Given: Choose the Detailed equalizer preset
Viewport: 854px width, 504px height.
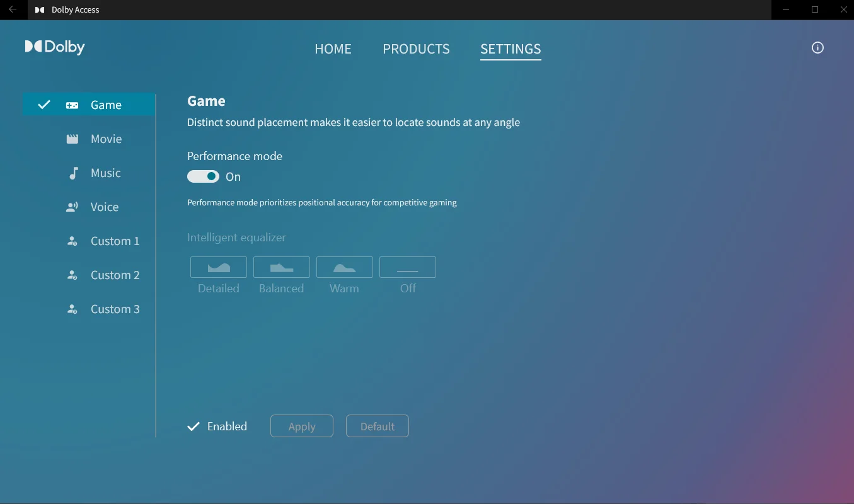Looking at the screenshot, I should [x=219, y=267].
